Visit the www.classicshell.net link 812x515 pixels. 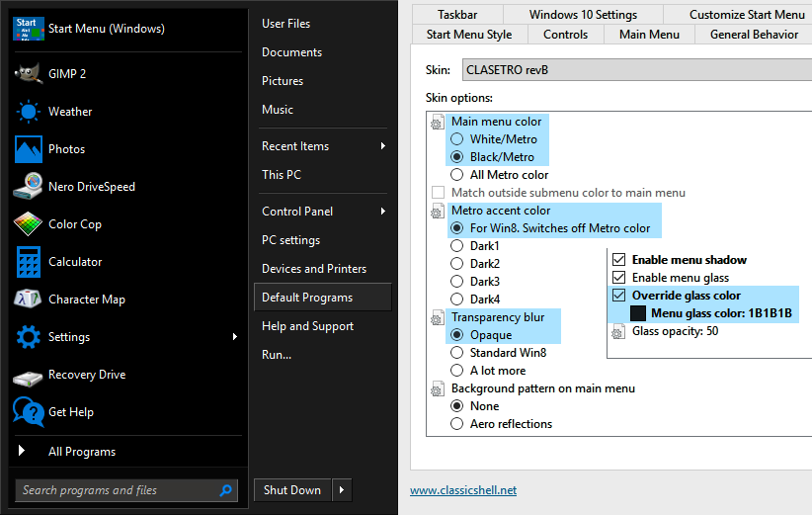(463, 490)
